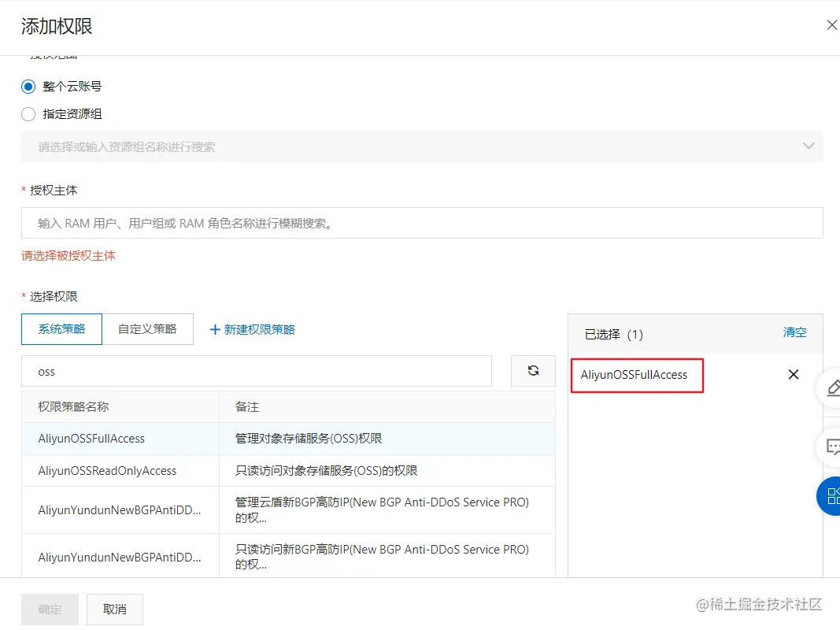Refresh the policy list with the refresh icon
The width and height of the screenshot is (840, 630).
tap(533, 371)
